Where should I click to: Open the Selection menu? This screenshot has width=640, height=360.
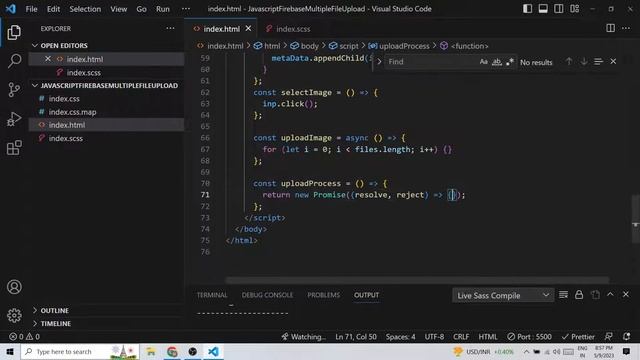85,9
